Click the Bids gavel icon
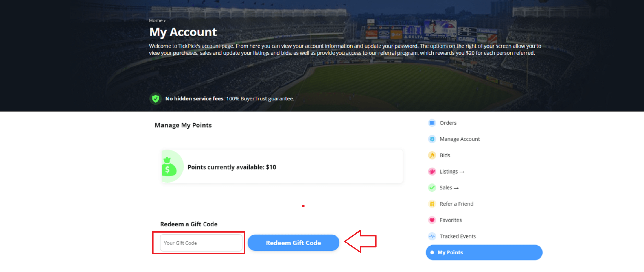This screenshot has width=644, height=272. [432, 155]
